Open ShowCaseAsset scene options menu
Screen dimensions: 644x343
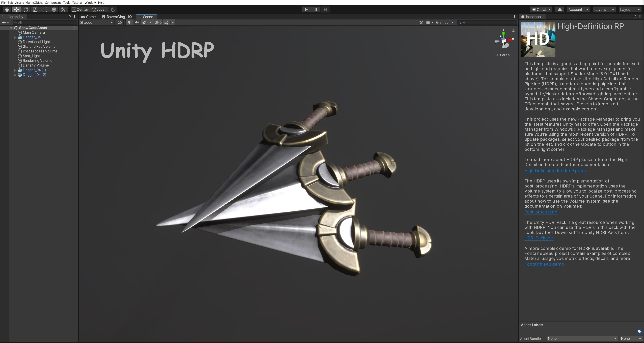click(75, 28)
